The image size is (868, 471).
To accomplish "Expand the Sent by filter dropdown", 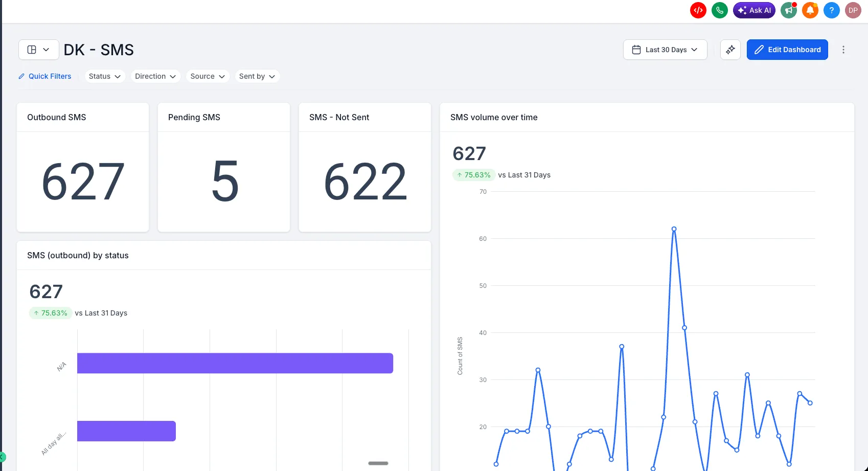I will point(257,76).
